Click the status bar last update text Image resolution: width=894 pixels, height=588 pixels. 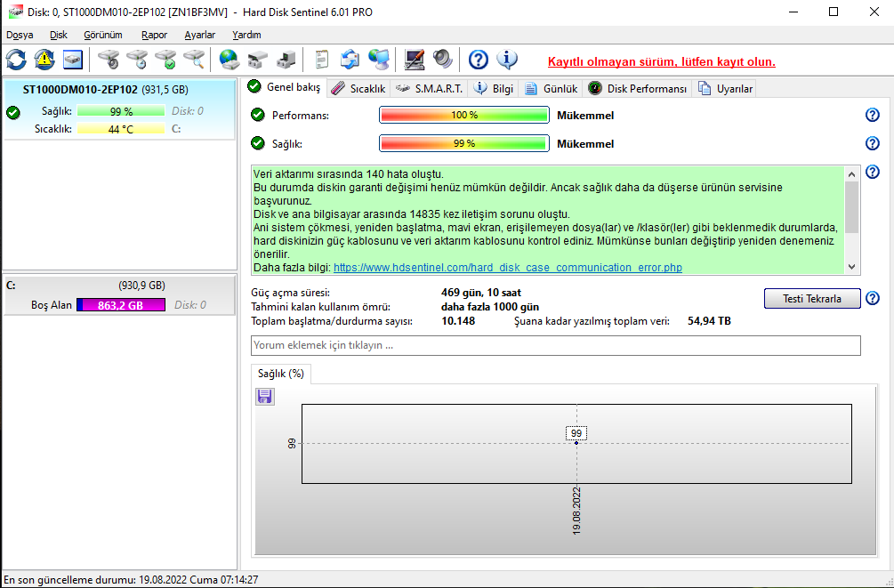pyautogui.click(x=131, y=579)
